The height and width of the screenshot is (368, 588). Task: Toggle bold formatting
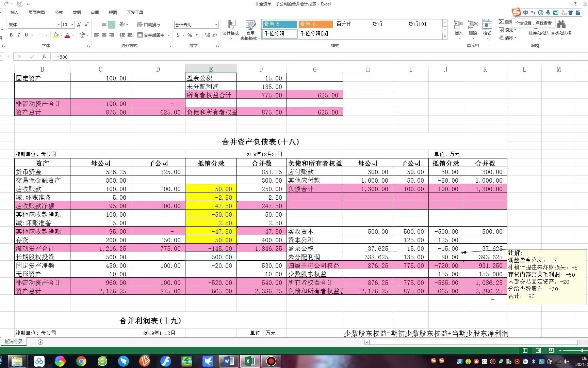11,35
